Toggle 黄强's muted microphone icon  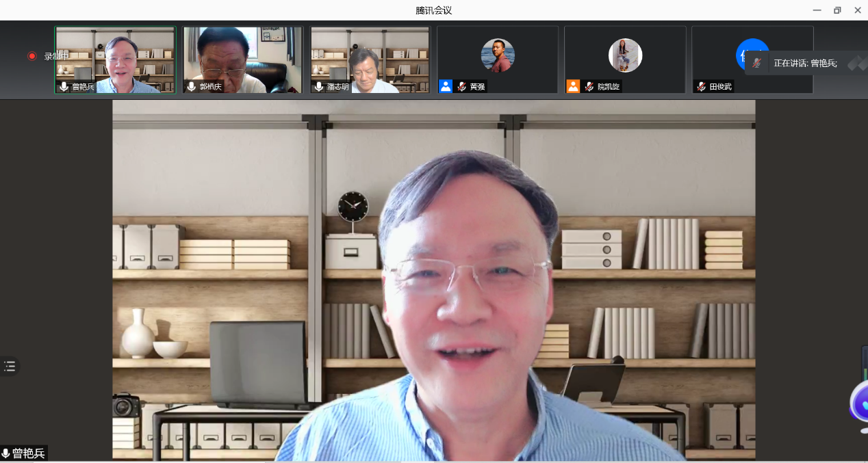[461, 87]
